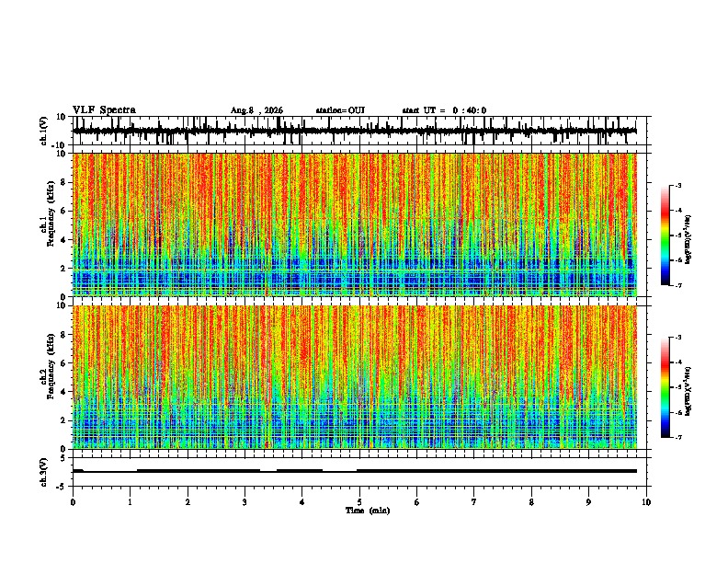The width and height of the screenshot is (728, 563).
Task: Click the ch.1 color bar units label
Action: (x=688, y=239)
